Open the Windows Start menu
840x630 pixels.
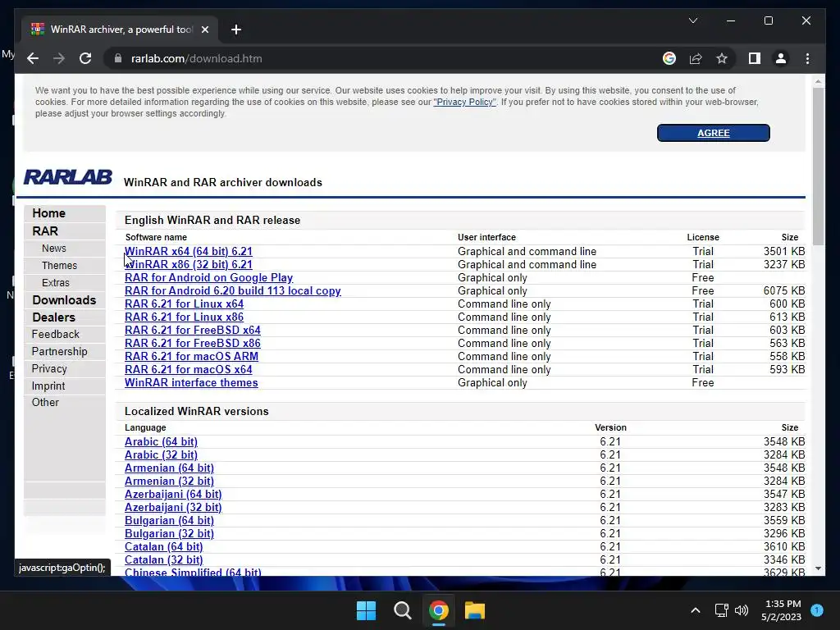point(367,610)
